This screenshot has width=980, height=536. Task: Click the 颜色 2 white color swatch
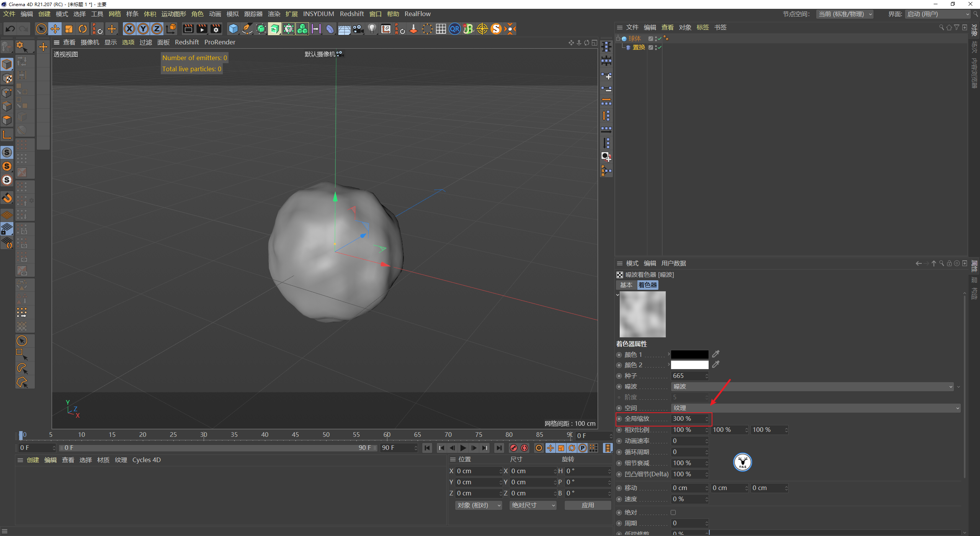pos(689,365)
